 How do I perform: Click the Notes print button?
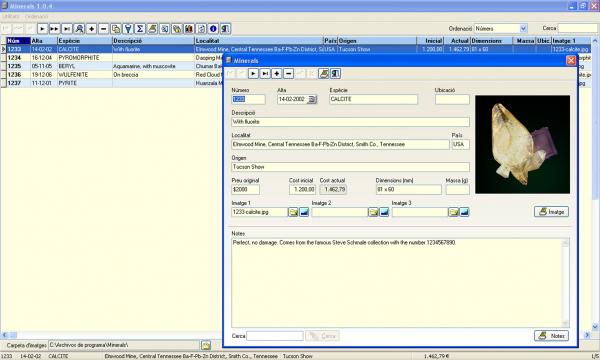[551, 336]
